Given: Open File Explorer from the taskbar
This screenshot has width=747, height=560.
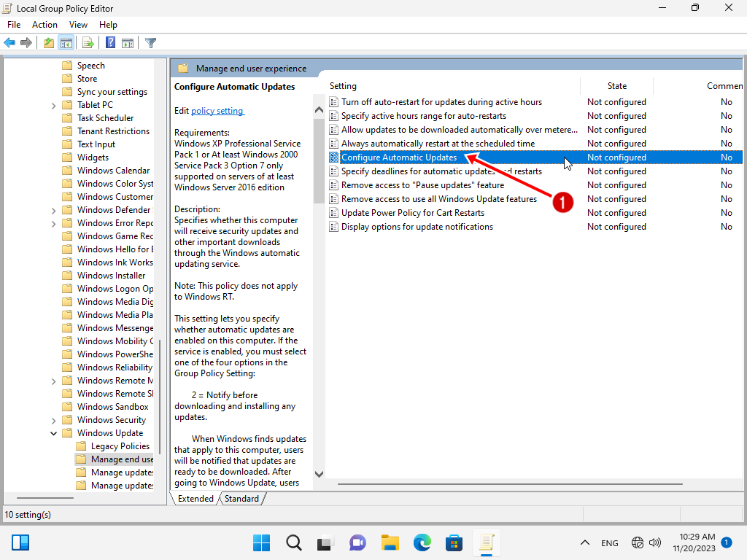Looking at the screenshot, I should point(390,542).
